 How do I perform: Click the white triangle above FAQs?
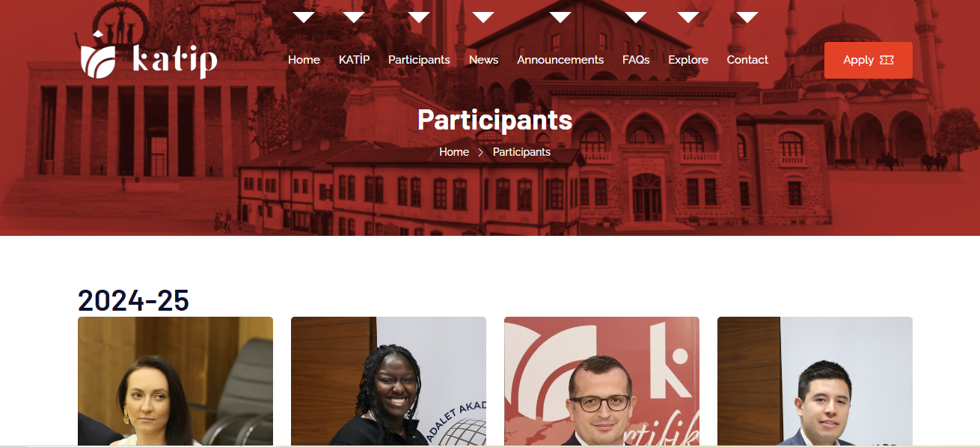636,17
